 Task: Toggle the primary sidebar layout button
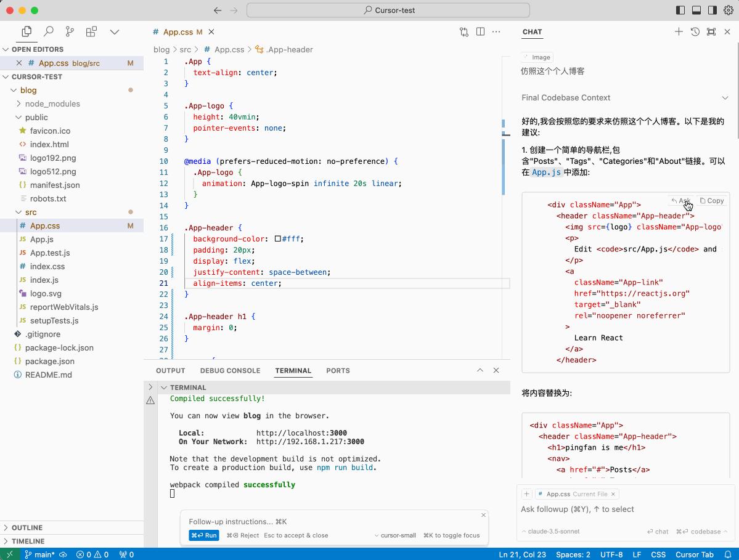(x=680, y=10)
